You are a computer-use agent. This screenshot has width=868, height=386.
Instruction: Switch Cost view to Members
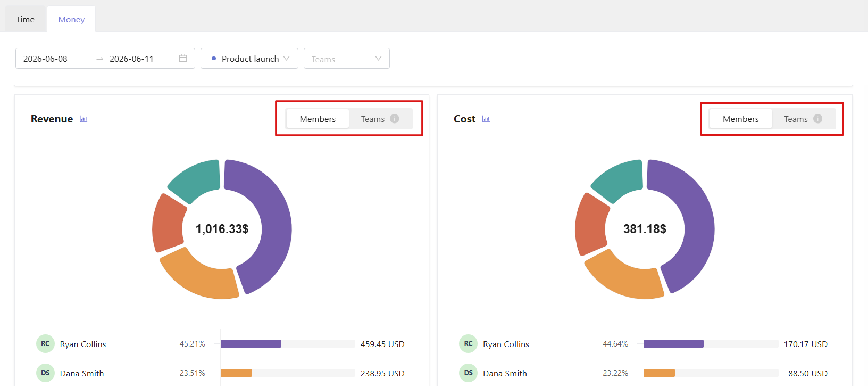click(741, 119)
